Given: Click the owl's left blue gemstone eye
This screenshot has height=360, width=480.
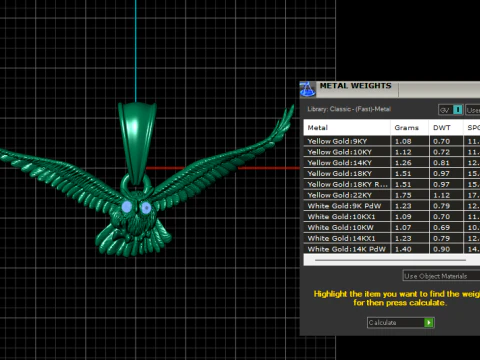Looking at the screenshot, I should click(127, 207).
